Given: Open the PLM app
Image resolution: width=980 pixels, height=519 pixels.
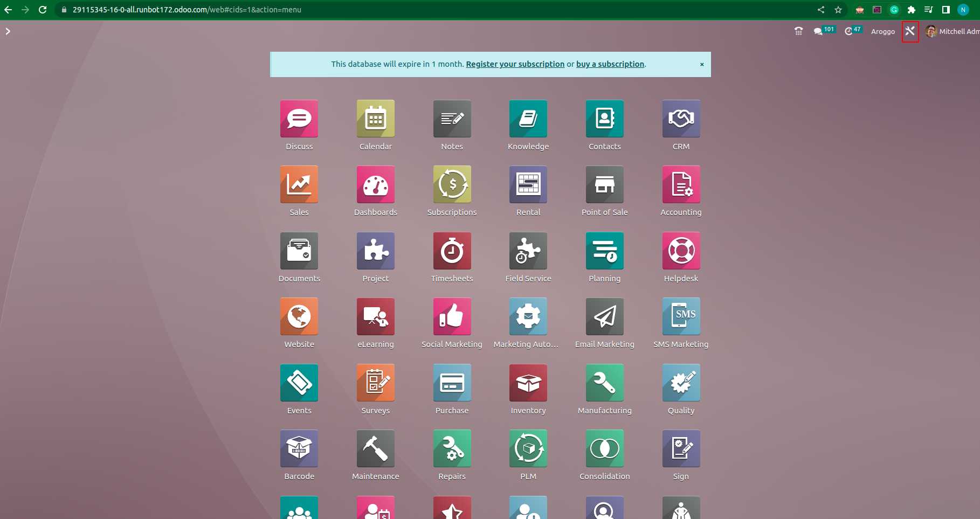Looking at the screenshot, I should pyautogui.click(x=528, y=448).
